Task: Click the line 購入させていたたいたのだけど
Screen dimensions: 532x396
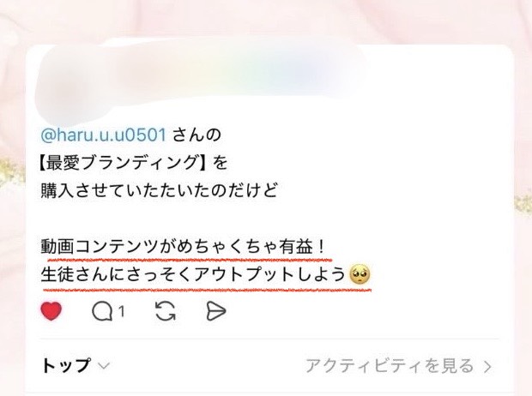Action: 159,190
